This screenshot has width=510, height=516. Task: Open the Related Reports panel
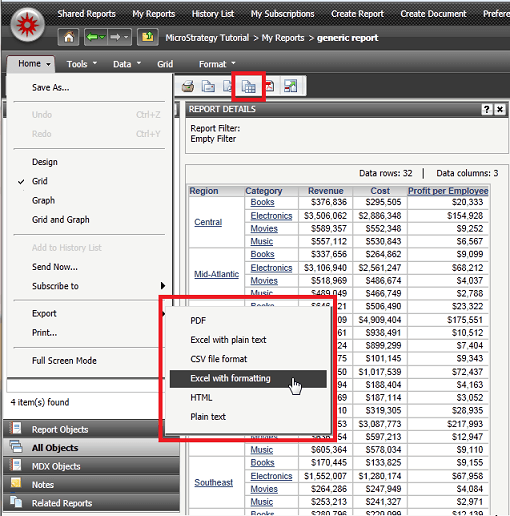coord(92,503)
